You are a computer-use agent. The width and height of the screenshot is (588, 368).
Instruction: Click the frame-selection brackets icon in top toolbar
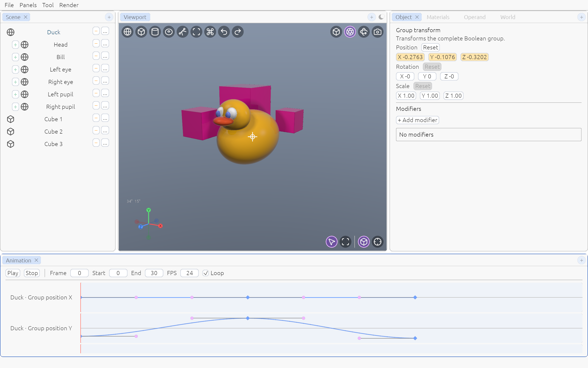tap(196, 32)
